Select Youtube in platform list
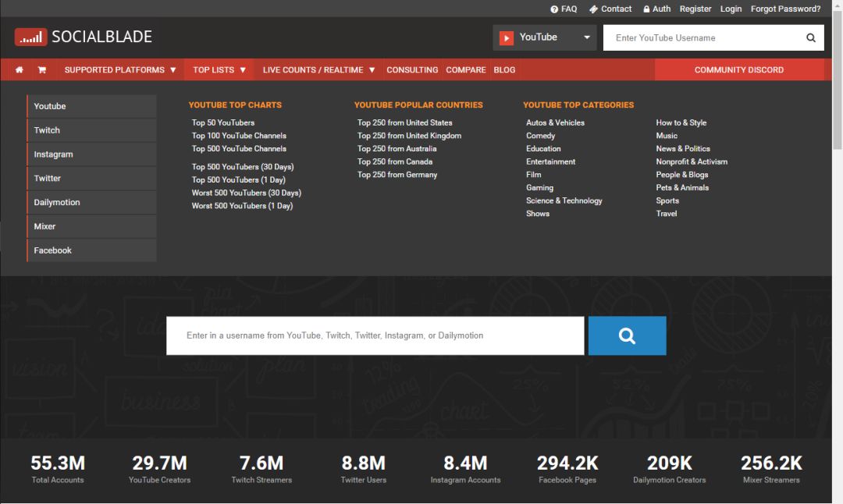The height and width of the screenshot is (504, 843). point(92,106)
